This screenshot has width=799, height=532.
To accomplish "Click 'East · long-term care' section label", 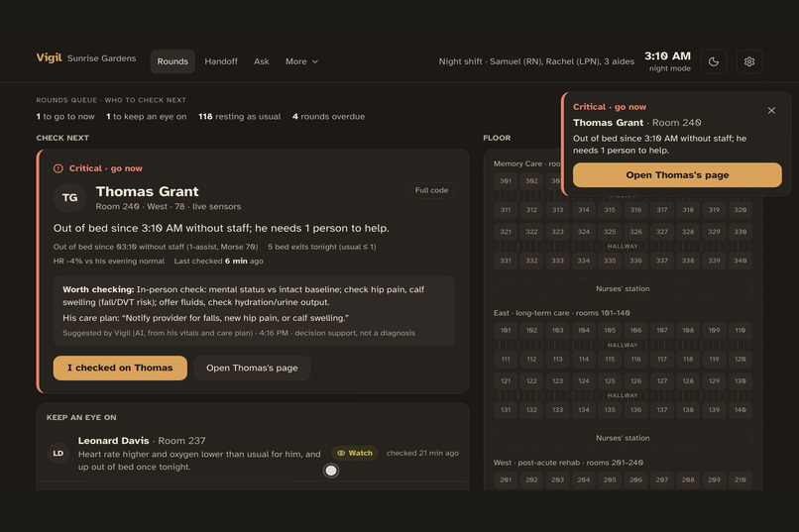I will point(561,313).
